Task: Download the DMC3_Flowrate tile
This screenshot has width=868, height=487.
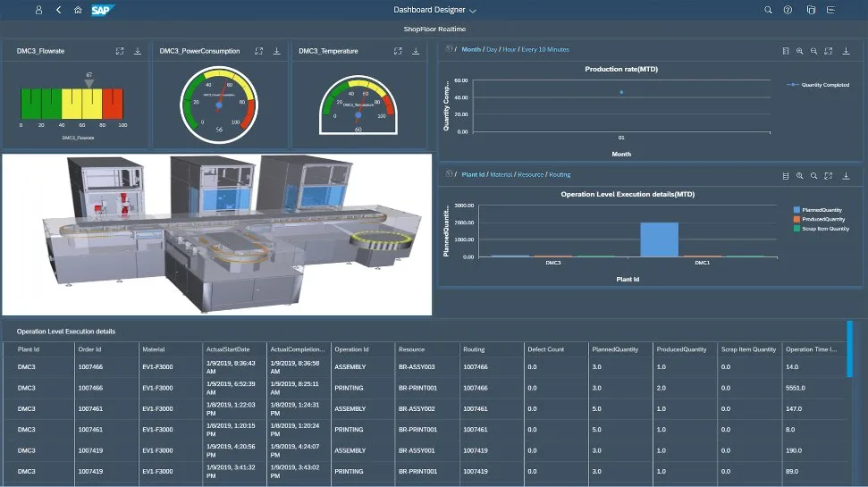Action: (x=138, y=51)
